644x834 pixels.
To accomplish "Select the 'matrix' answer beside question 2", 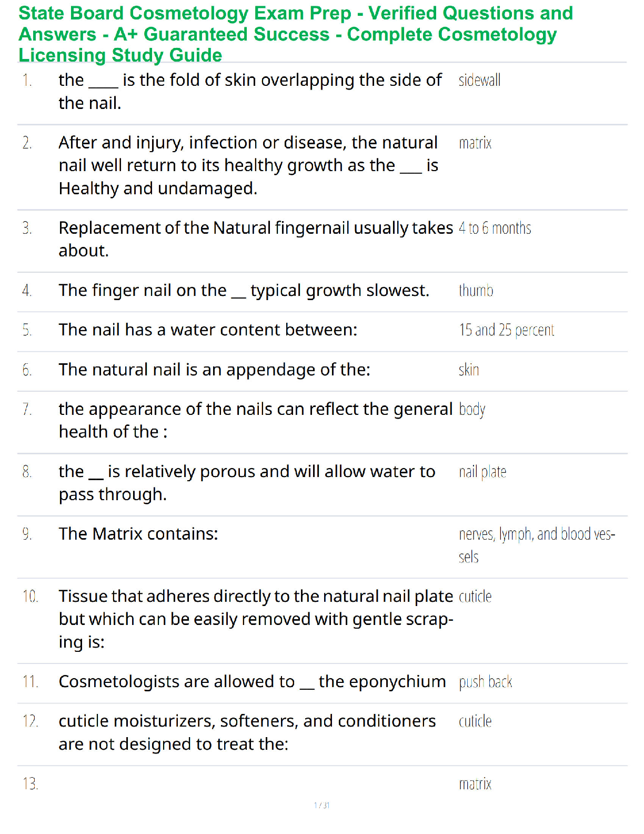I will pos(475,143).
